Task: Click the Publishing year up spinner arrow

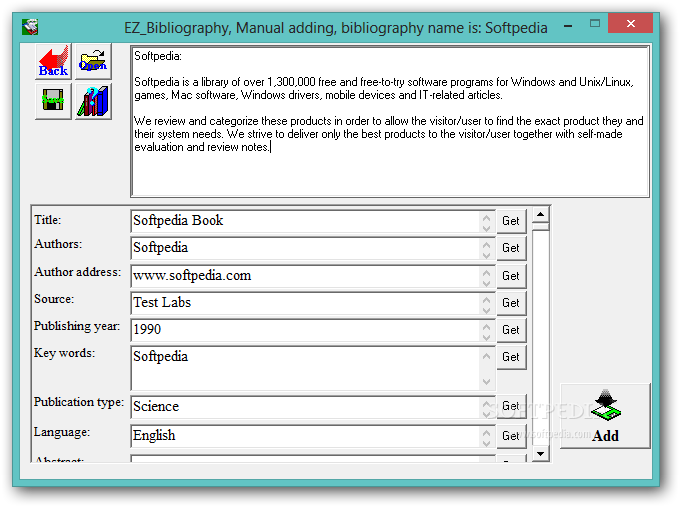Action: point(487,326)
